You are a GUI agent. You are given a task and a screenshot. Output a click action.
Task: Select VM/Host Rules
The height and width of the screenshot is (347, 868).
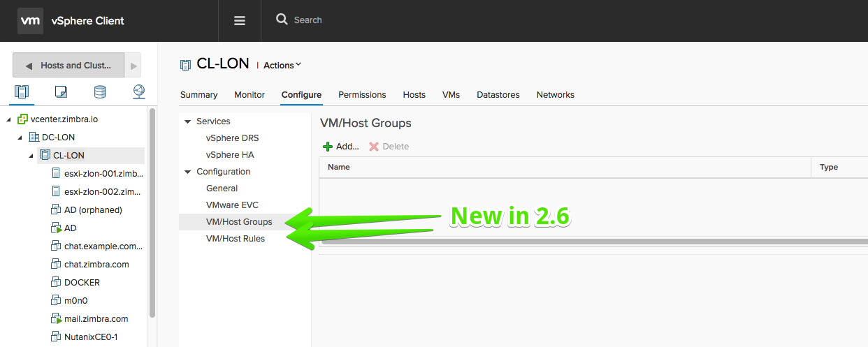(236, 239)
